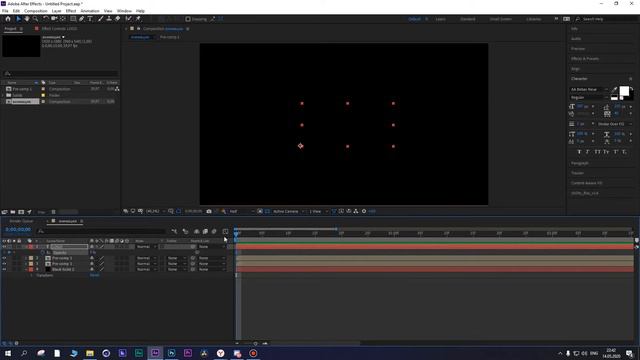Screen dimensions: 640x360
Task: Click the Project panel search field
Action: 61,74
